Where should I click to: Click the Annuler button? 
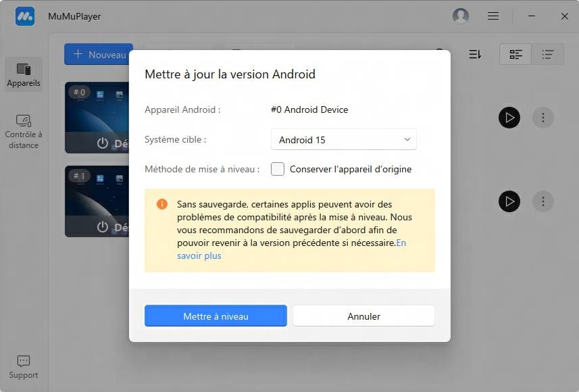[x=363, y=316]
